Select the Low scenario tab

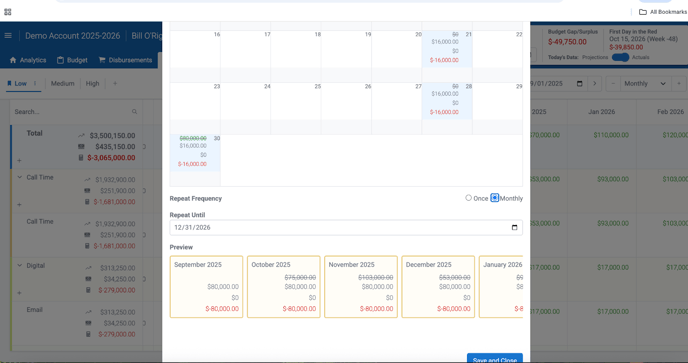(21, 83)
